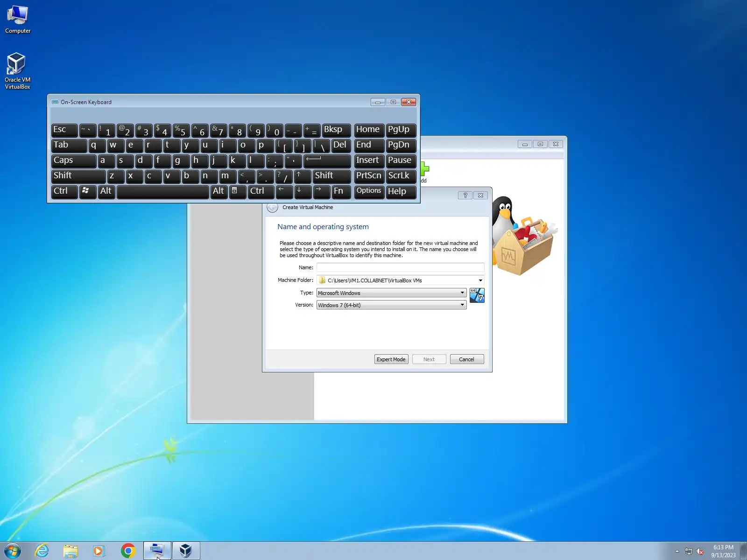Click the Pause key on keyboard
The image size is (747, 560).
tap(401, 161)
